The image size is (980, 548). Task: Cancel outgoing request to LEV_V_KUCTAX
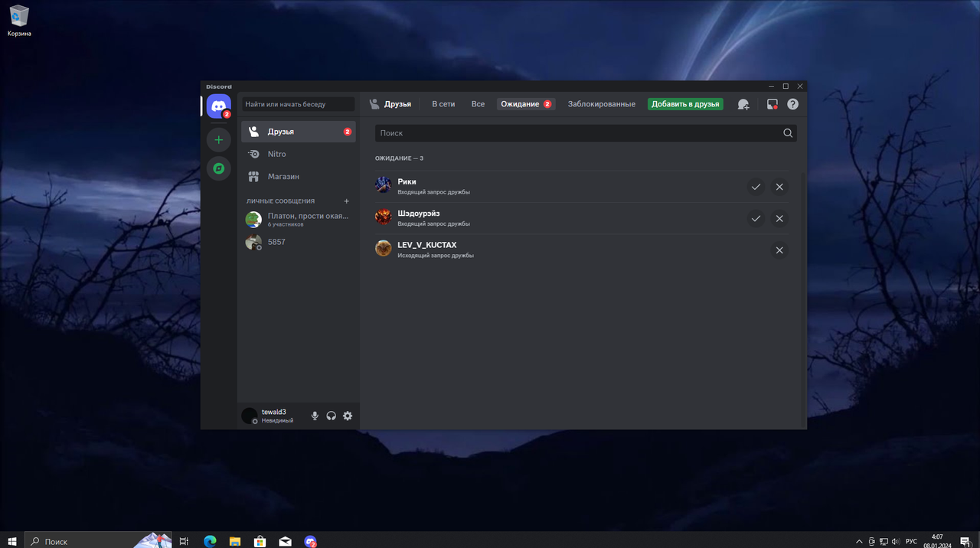(x=779, y=250)
